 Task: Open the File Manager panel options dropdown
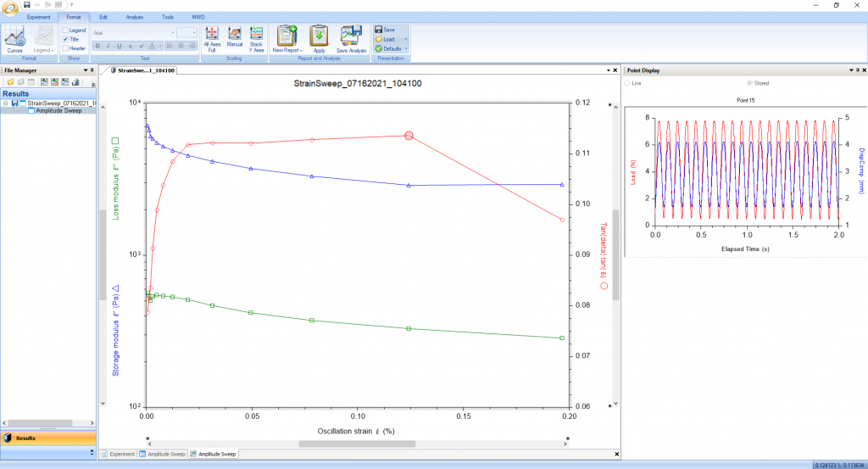point(86,70)
